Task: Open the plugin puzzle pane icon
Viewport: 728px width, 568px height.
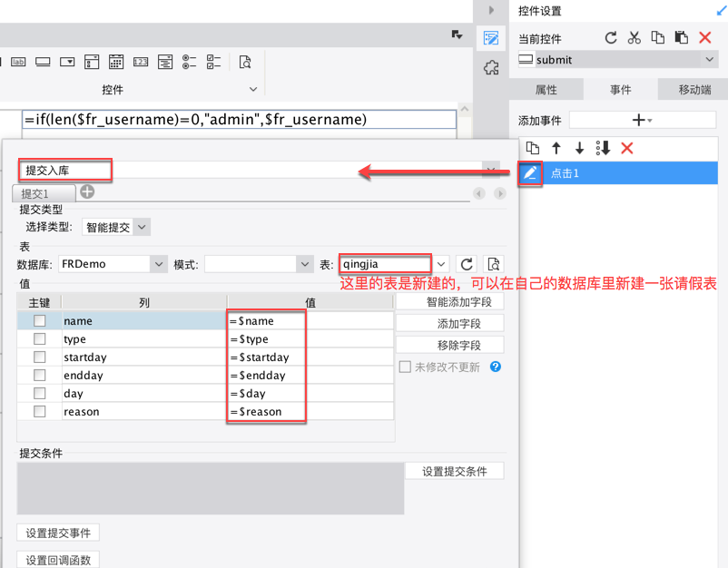Action: click(491, 68)
